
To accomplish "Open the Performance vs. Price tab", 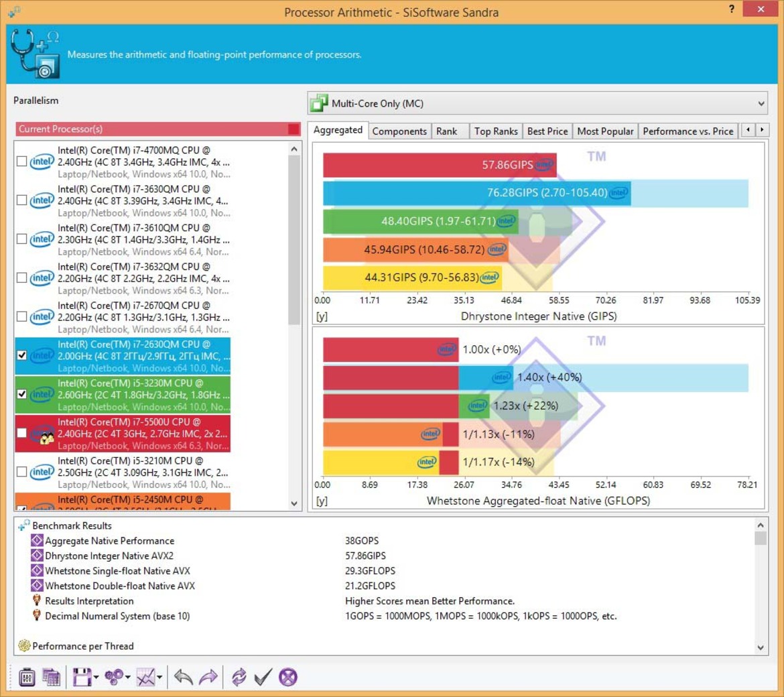I will click(688, 131).
